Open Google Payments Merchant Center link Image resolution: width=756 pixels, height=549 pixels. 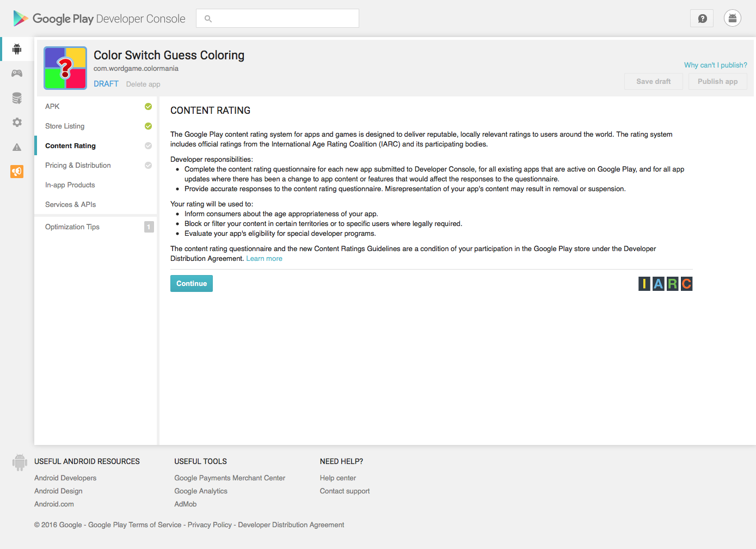(x=230, y=478)
